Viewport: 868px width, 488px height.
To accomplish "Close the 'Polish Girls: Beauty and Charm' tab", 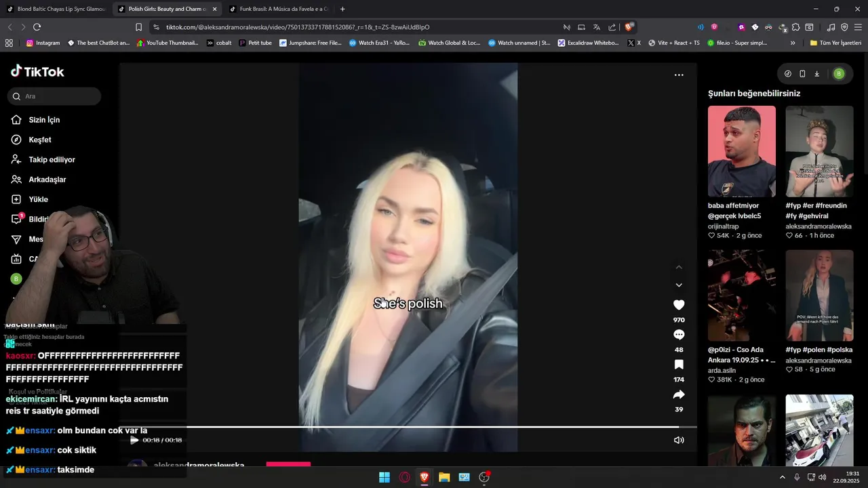I will (215, 9).
